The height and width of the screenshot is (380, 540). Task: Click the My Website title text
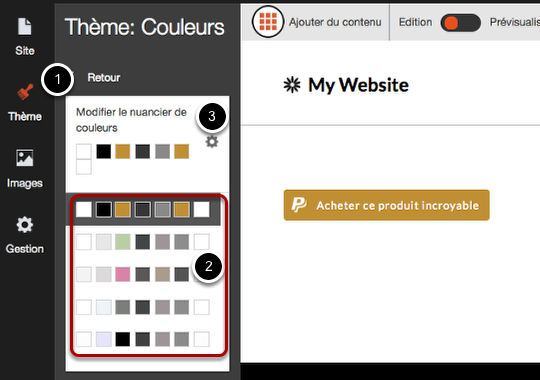pyautogui.click(x=358, y=85)
